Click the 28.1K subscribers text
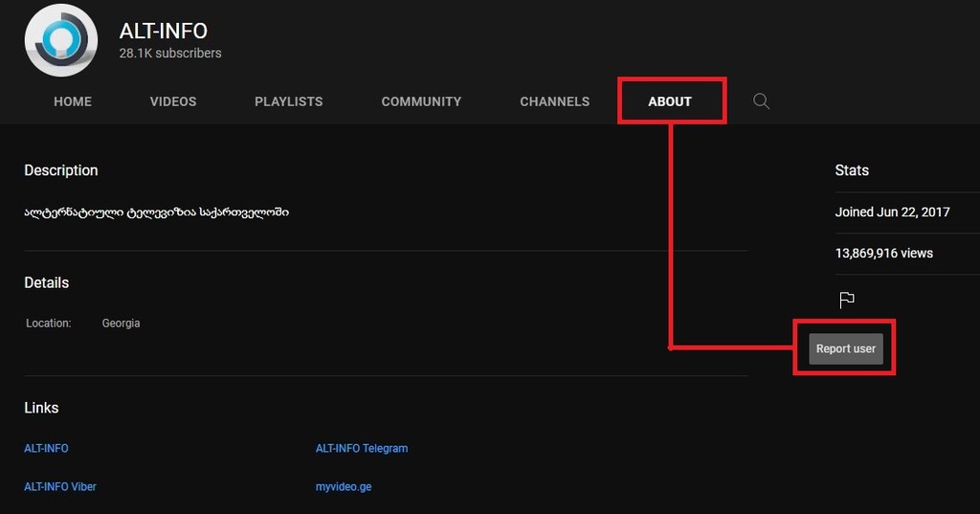980x514 pixels. [170, 54]
